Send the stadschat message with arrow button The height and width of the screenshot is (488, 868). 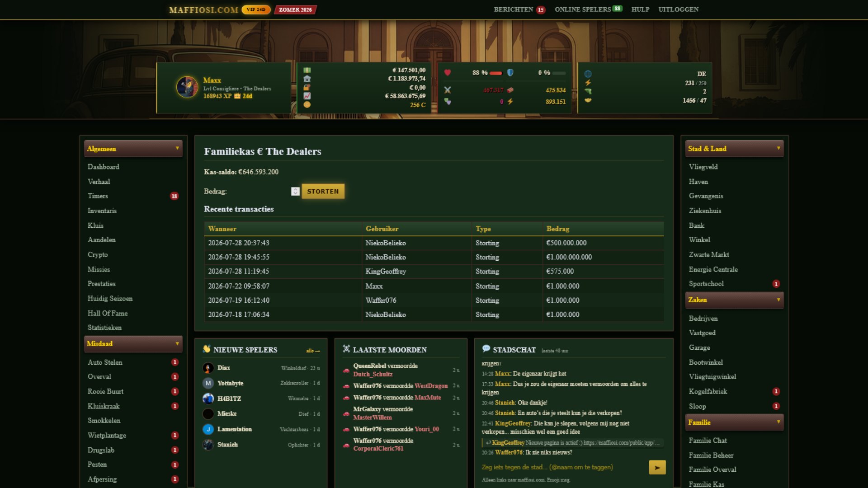(x=657, y=468)
